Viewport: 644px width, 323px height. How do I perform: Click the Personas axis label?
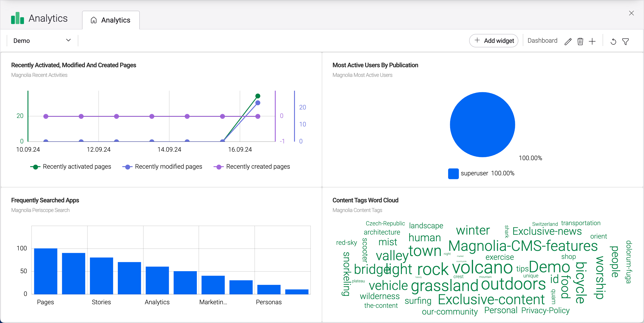(x=269, y=302)
